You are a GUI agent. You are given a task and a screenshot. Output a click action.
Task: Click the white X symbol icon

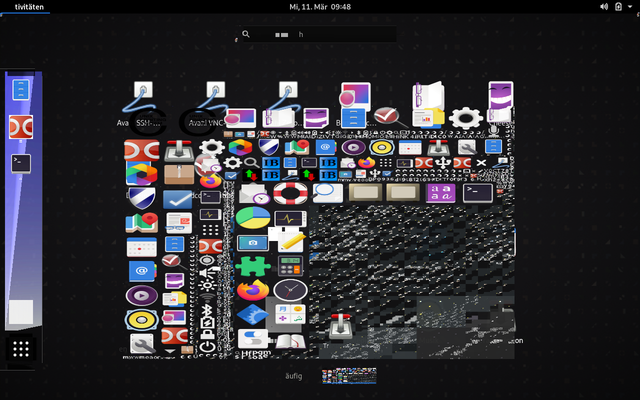pyautogui.click(x=481, y=163)
